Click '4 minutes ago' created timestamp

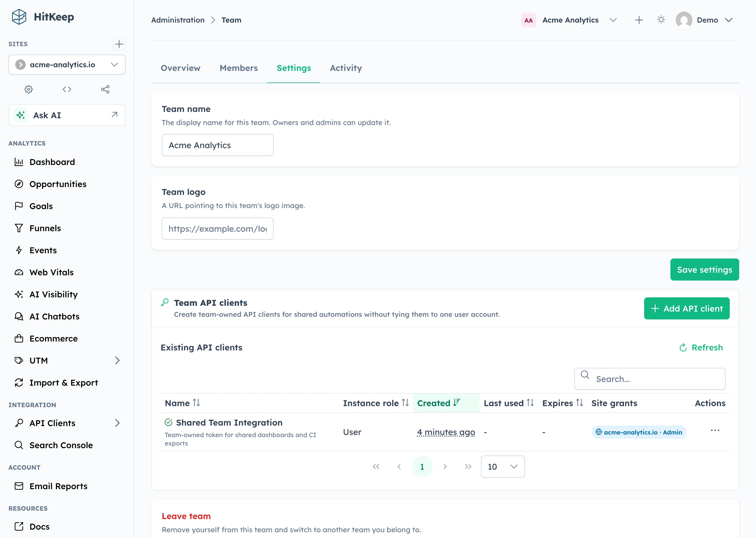446,432
